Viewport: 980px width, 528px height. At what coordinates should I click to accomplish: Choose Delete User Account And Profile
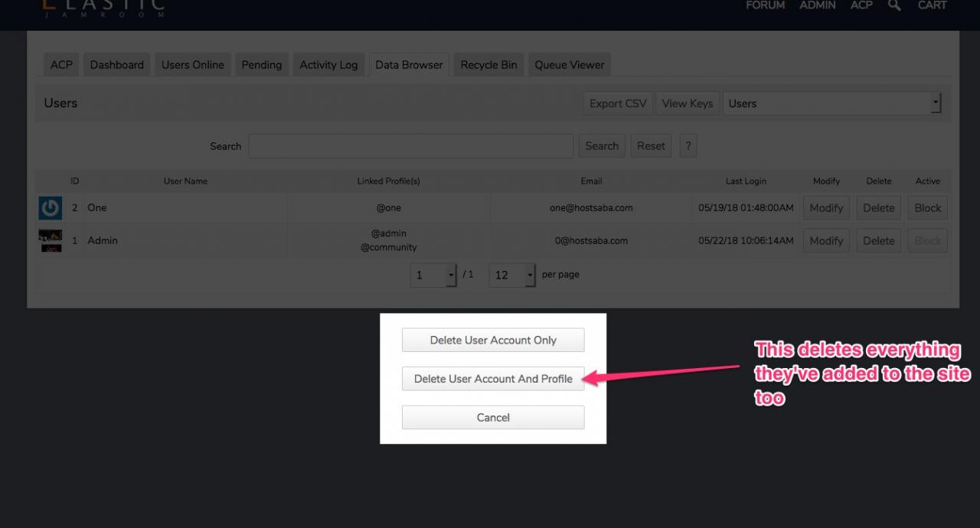[x=493, y=379]
